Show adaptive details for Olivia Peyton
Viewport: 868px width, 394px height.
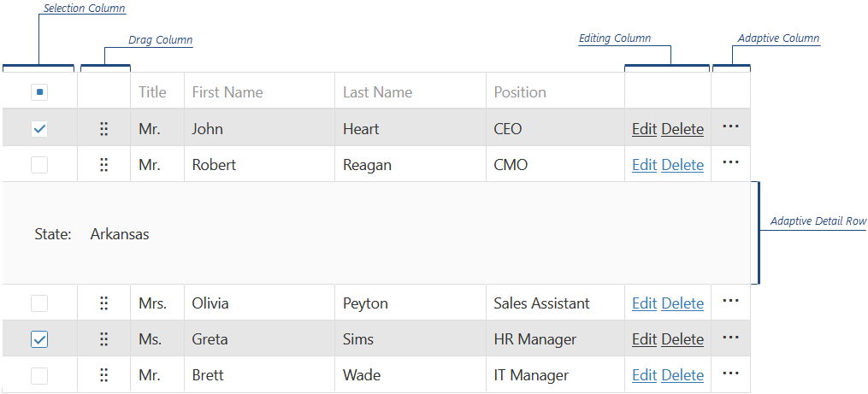[730, 301]
